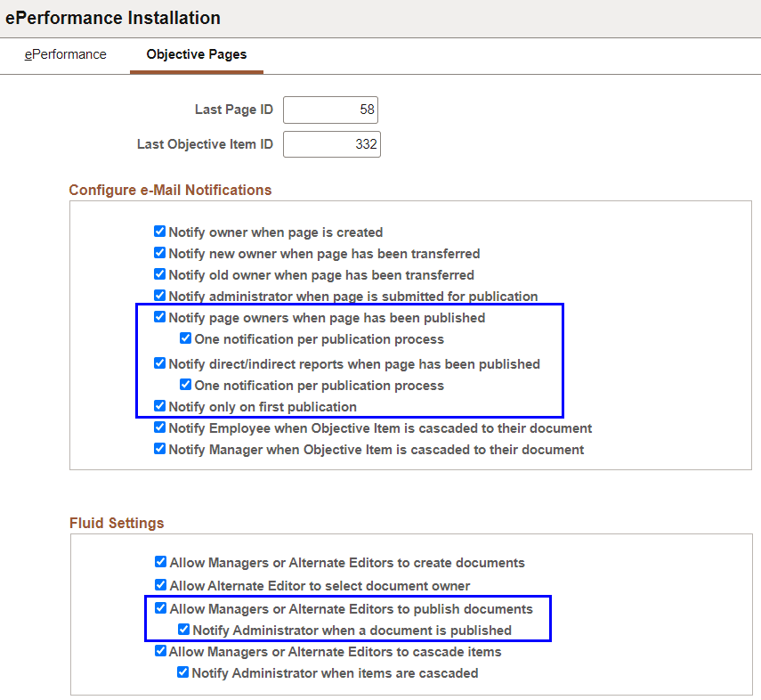Disable notify Manager when Objective Item cascaded
The image size is (761, 700).
coord(160,449)
